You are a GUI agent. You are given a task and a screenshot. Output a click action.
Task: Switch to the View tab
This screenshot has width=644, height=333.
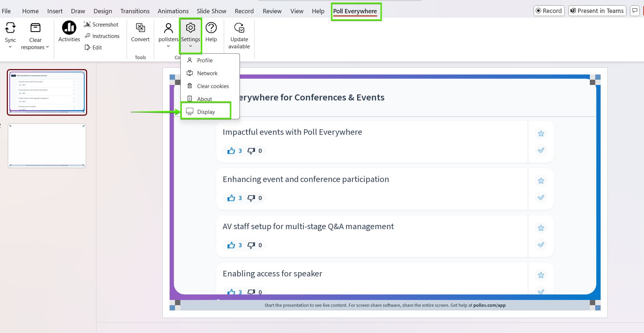pos(297,11)
